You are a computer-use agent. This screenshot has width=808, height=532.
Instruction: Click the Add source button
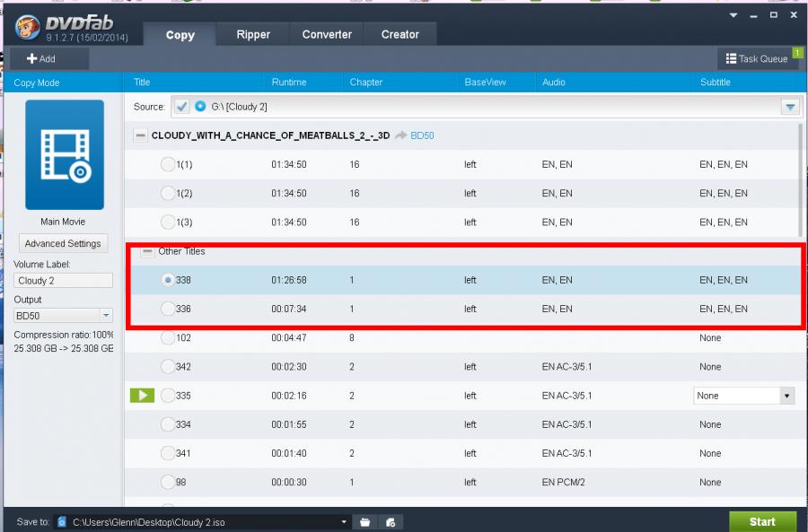click(41, 58)
